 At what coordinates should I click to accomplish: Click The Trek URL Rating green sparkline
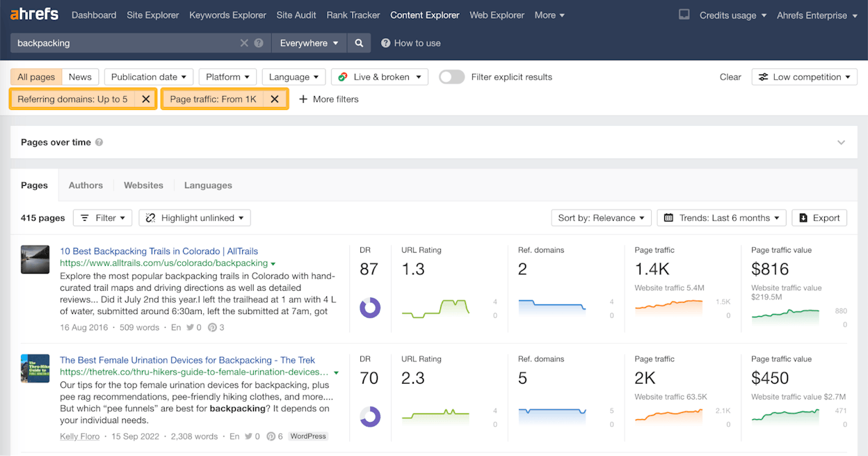tap(435, 416)
